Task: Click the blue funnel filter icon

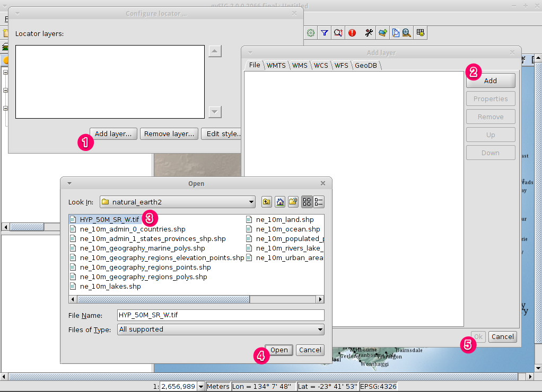Action: click(x=324, y=33)
